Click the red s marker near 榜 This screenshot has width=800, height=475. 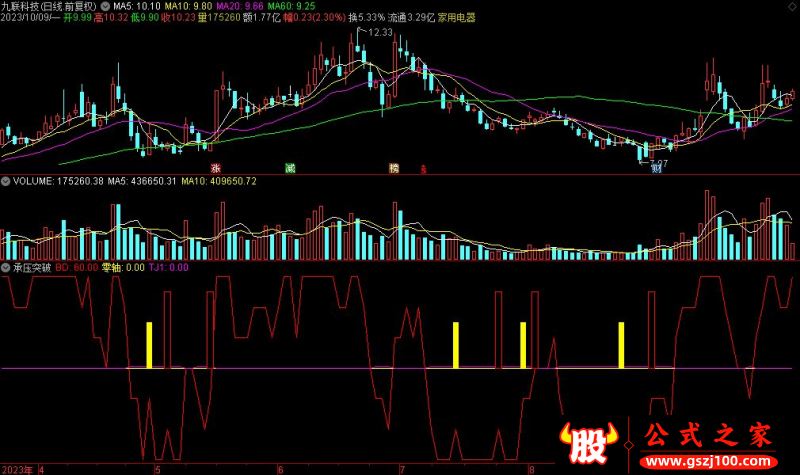click(x=423, y=169)
